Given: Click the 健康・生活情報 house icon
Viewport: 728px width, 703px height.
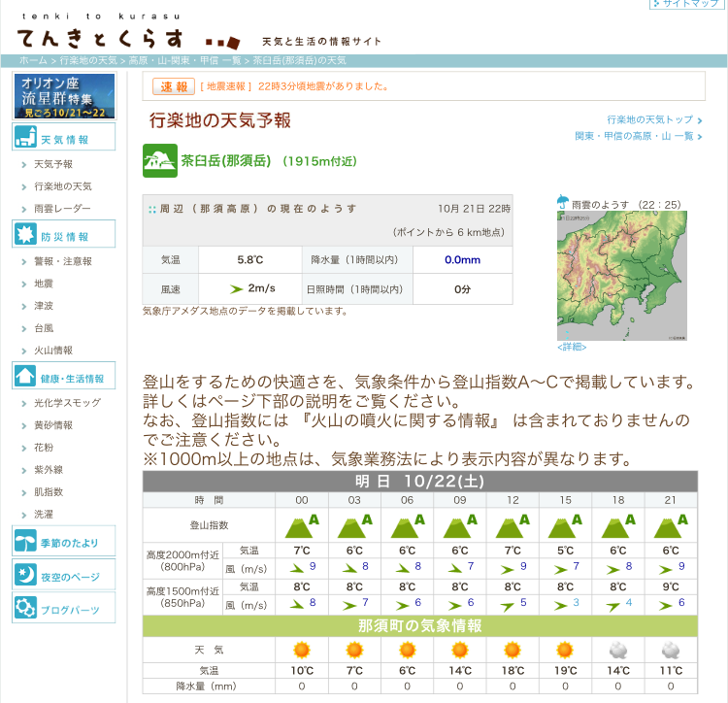Looking at the screenshot, I should [x=25, y=376].
